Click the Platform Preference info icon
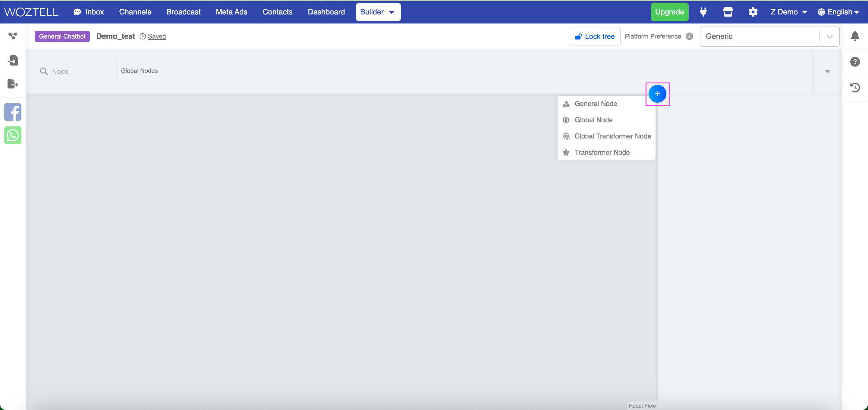 689,36
